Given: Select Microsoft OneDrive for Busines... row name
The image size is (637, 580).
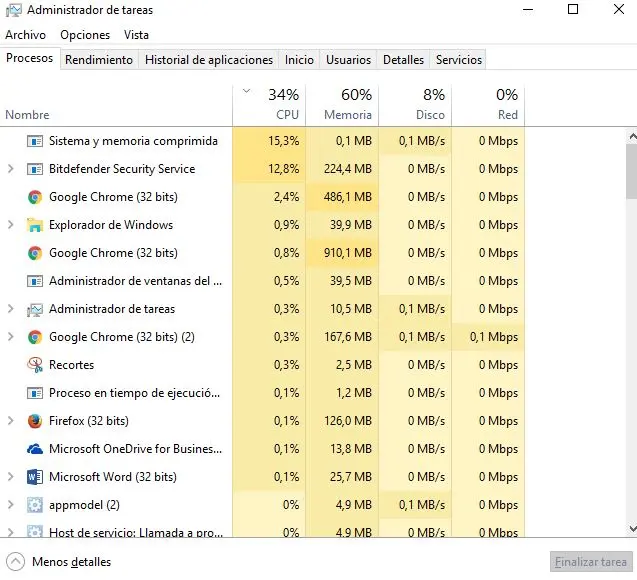Looking at the screenshot, I should (x=135, y=449).
